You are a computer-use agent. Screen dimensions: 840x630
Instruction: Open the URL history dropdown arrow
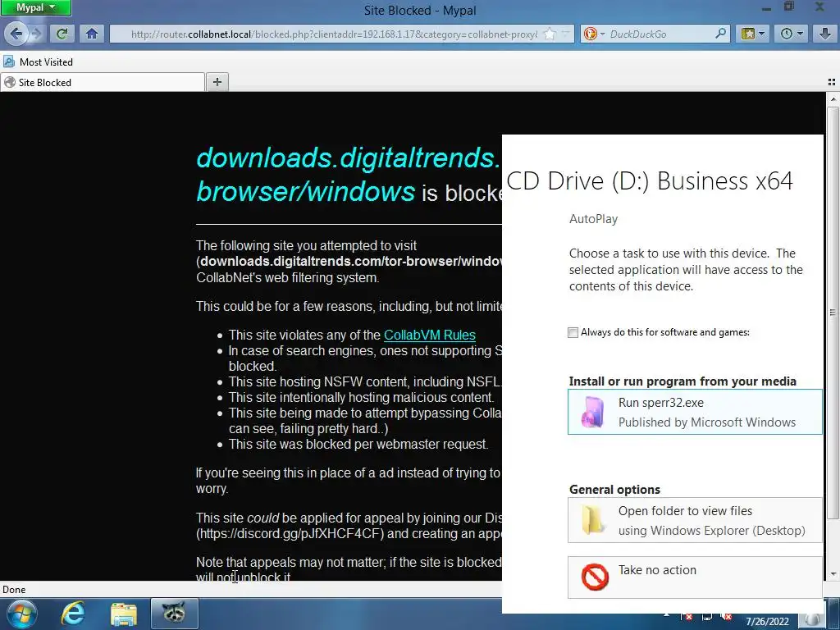point(565,34)
